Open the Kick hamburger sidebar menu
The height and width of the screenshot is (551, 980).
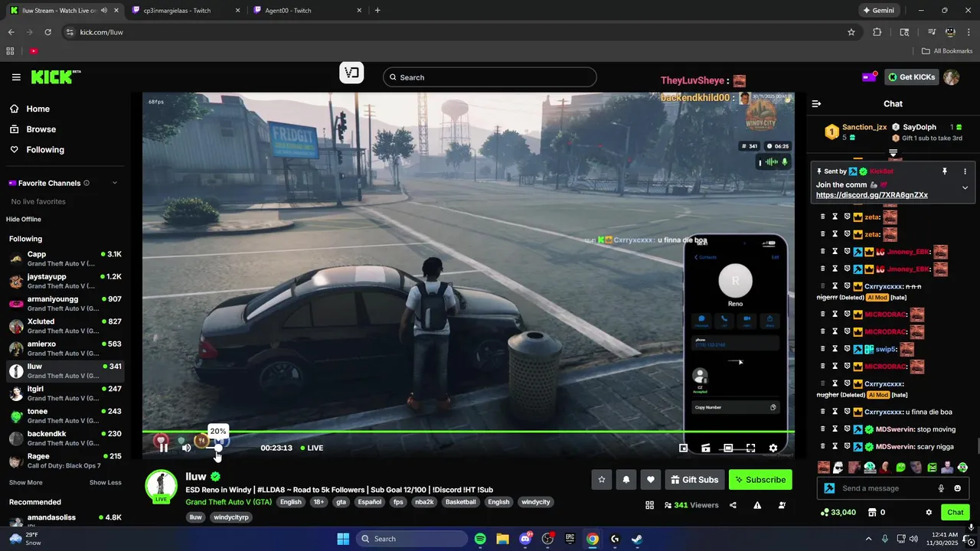pos(16,77)
